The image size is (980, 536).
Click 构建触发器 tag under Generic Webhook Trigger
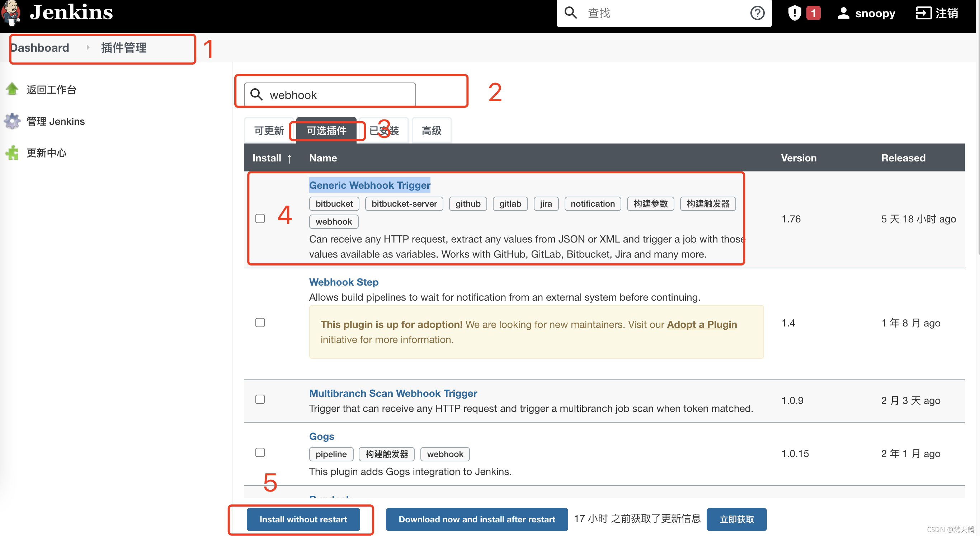[x=708, y=203]
